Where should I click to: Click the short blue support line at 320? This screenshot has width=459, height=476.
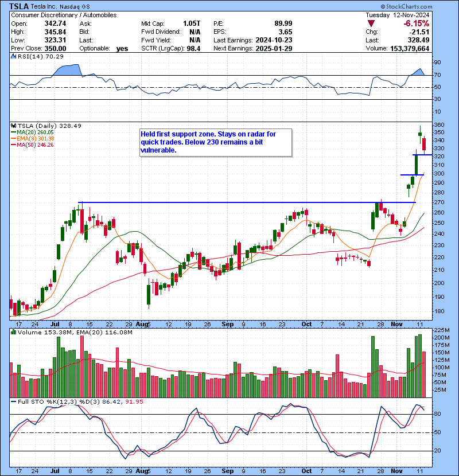422,155
